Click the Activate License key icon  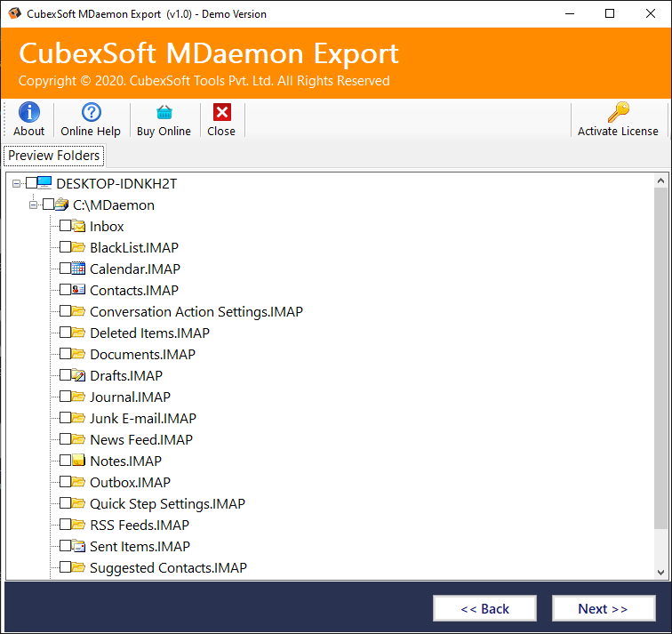tap(618, 112)
